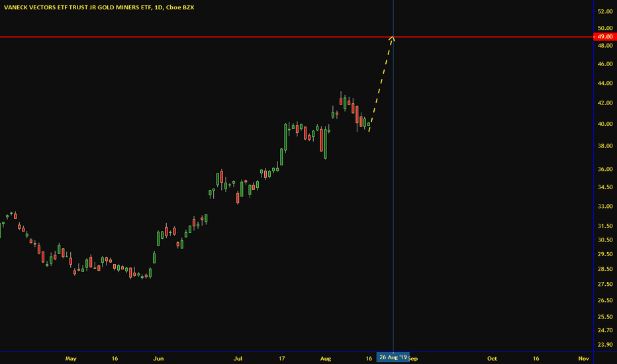Click the 33.00 price axis label
617x364 pixels.
(x=605, y=206)
